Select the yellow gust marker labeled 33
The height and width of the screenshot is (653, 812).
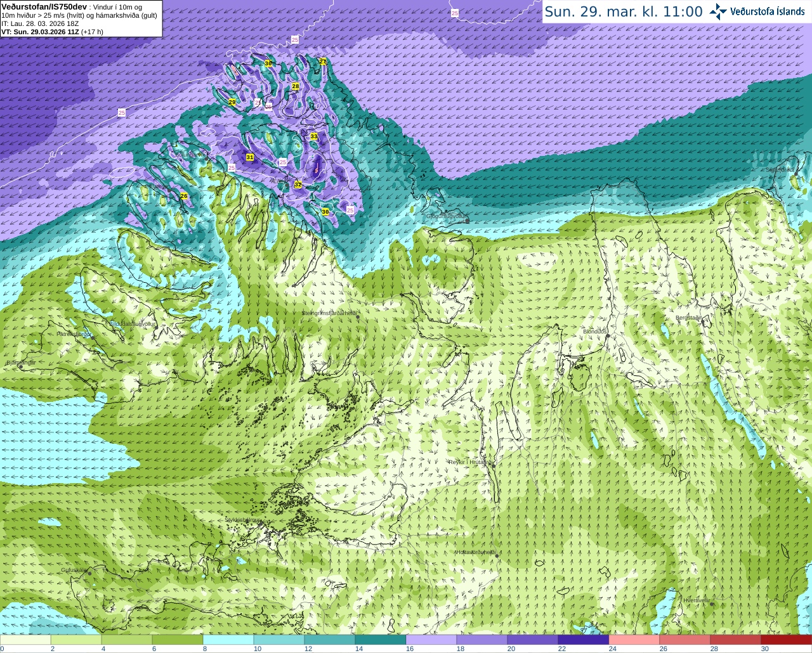[314, 136]
